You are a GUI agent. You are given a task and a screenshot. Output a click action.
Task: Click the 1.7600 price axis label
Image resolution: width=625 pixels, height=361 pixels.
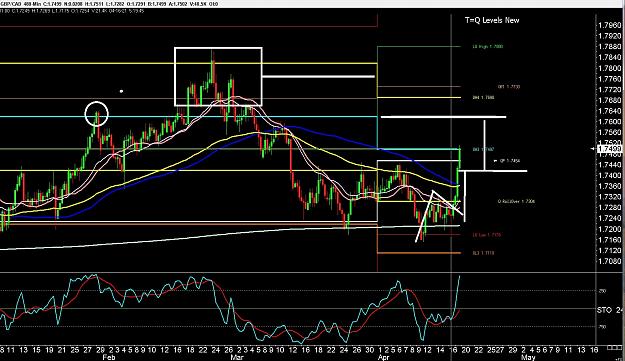click(610, 122)
